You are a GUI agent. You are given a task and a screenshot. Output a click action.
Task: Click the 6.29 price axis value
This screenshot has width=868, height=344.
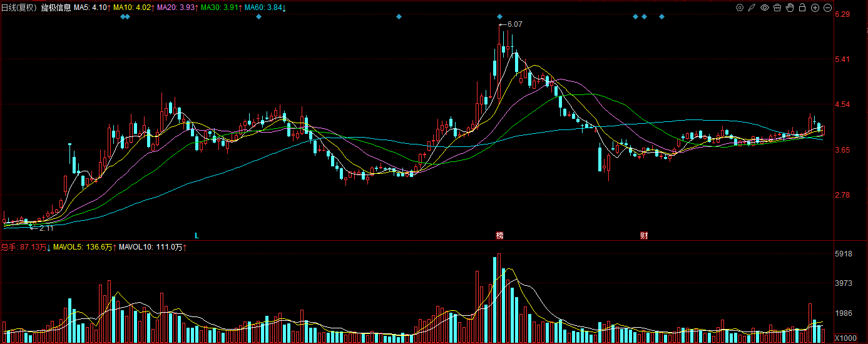[844, 14]
